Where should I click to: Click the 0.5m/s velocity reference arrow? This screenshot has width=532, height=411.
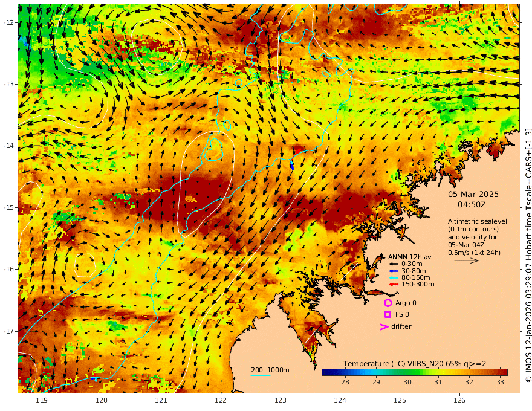click(x=466, y=261)
